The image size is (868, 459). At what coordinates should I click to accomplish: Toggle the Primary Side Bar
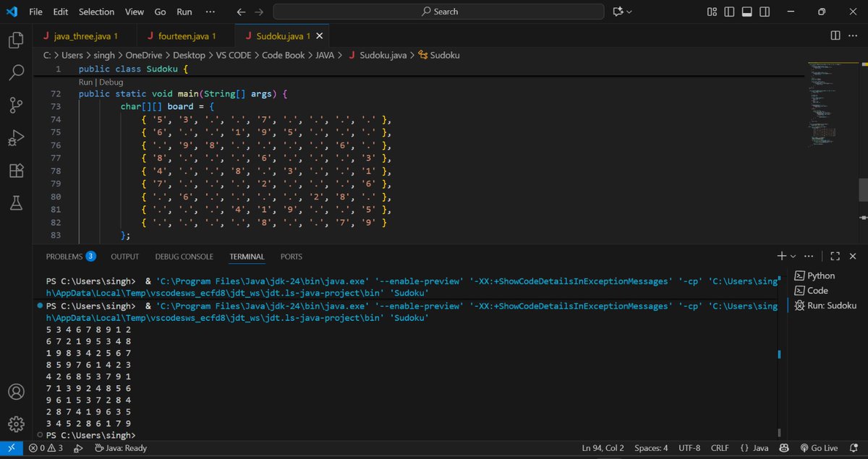point(729,12)
